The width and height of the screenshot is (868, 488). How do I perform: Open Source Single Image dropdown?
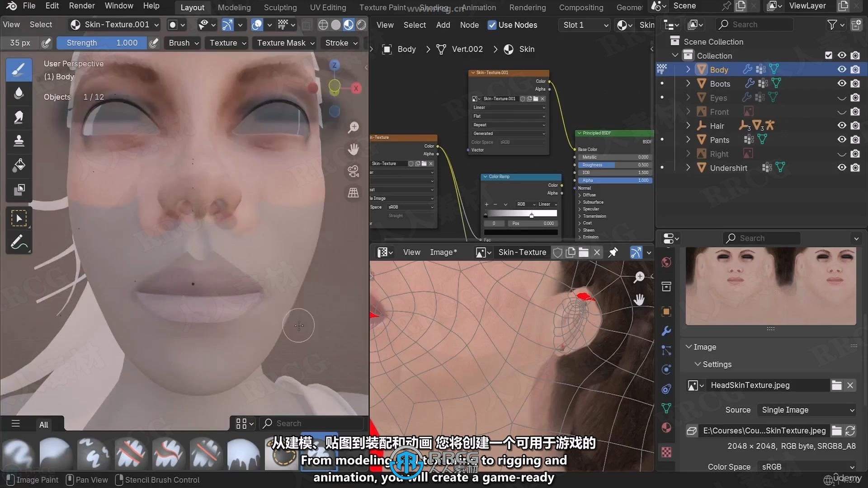807,410
